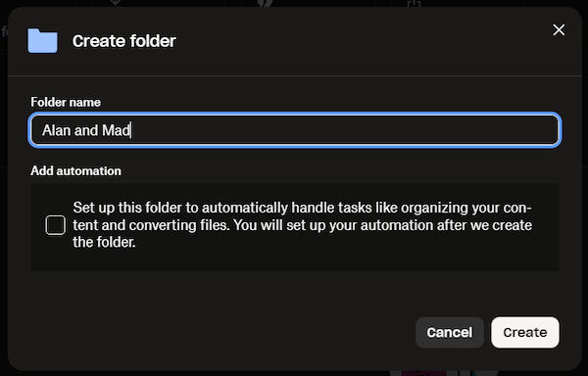Click the 'Alan and Mad' text in field
Image resolution: width=588 pixels, height=376 pixels.
pos(86,130)
